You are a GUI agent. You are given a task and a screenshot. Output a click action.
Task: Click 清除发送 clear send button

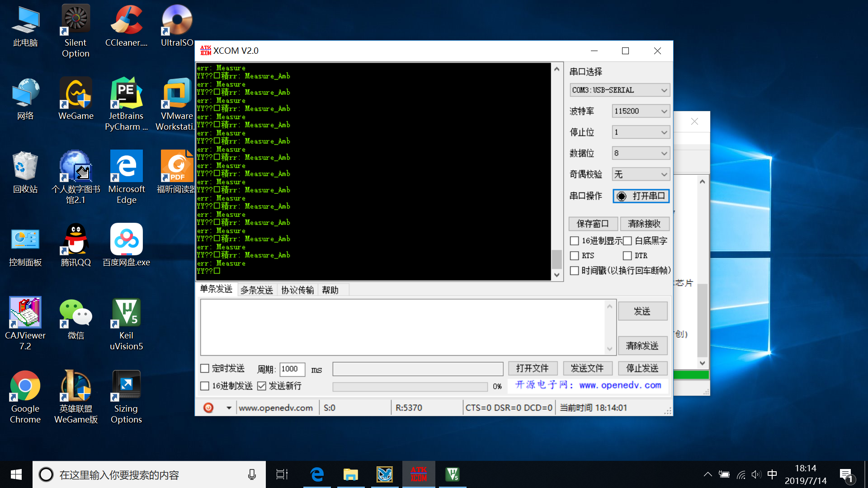[642, 346]
